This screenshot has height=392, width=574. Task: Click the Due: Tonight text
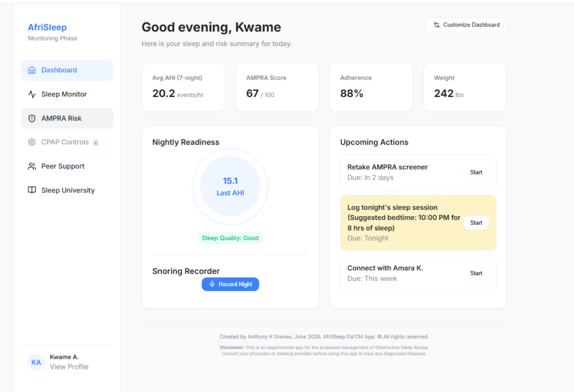pyautogui.click(x=368, y=238)
